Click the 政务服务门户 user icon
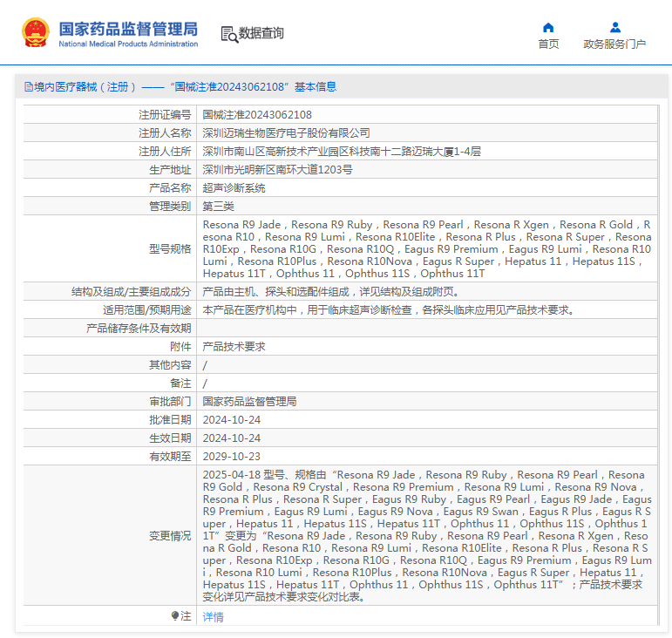 point(615,27)
